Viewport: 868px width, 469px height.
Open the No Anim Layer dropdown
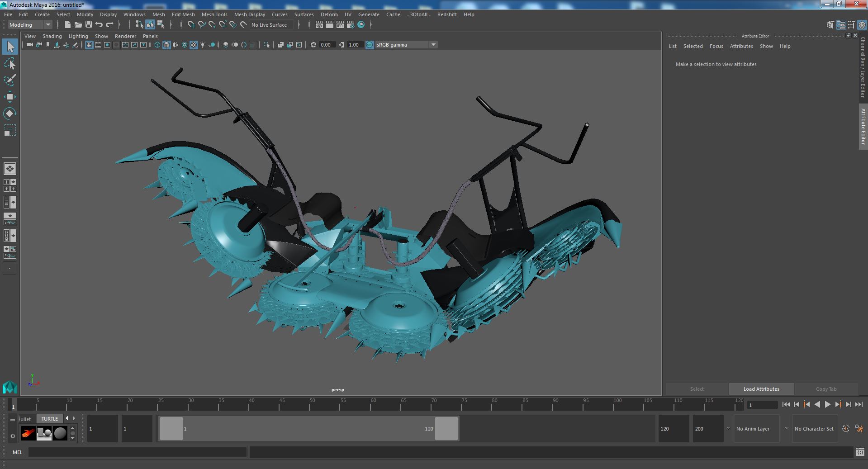(756, 429)
